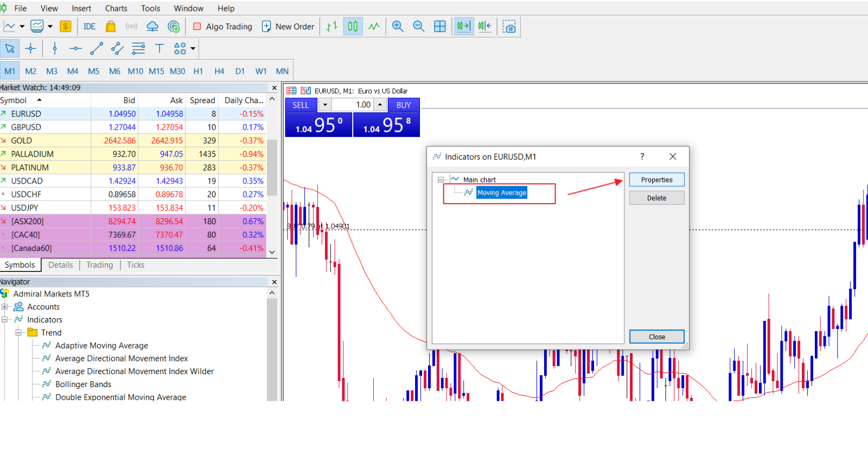Take a chart screenshot with camera icon
The width and height of the screenshot is (868, 449).
coord(509,27)
